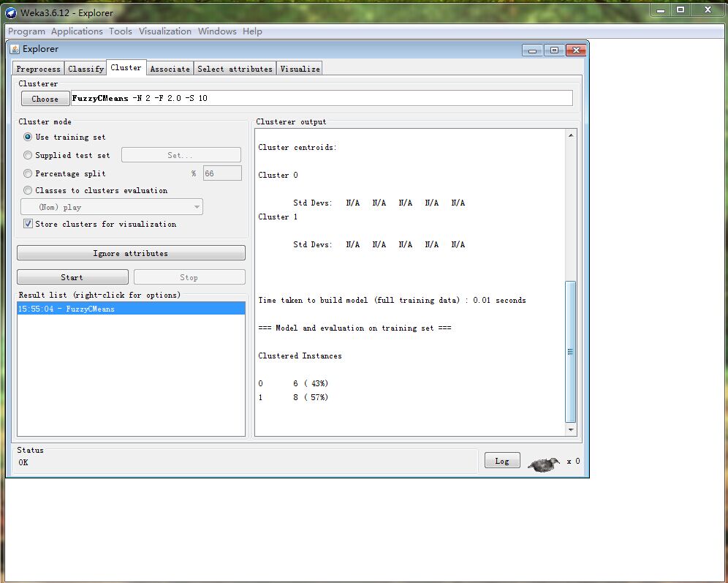
Task: Close the inner Explorer window
Action: point(576,50)
